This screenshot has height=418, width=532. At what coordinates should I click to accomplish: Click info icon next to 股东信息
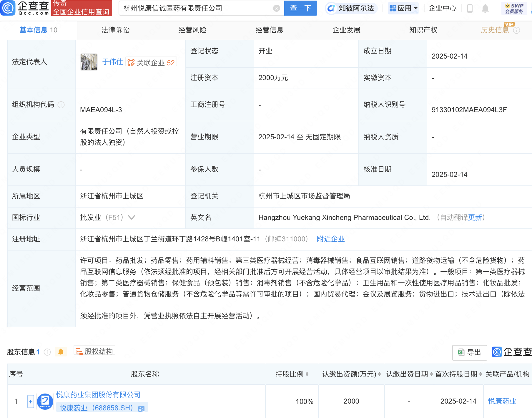(47, 352)
